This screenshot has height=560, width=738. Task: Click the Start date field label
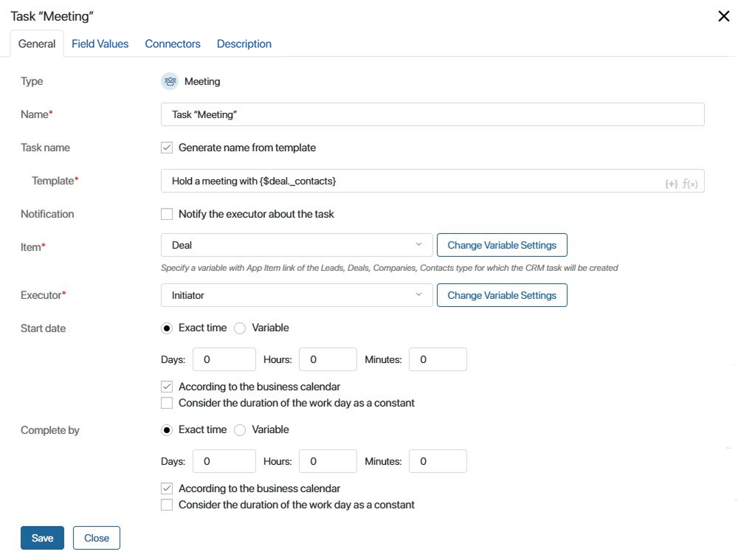(44, 328)
